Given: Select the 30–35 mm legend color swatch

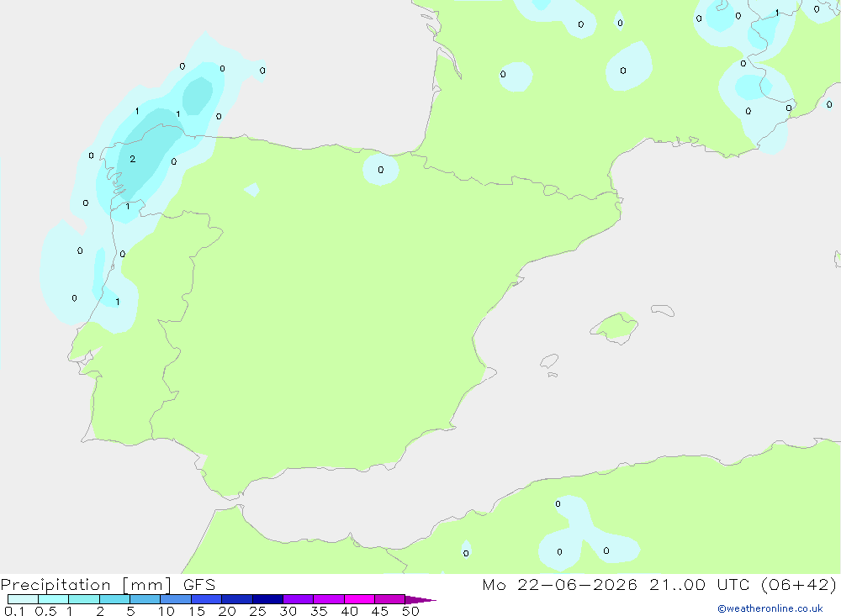Looking at the screenshot, I should click(299, 599).
